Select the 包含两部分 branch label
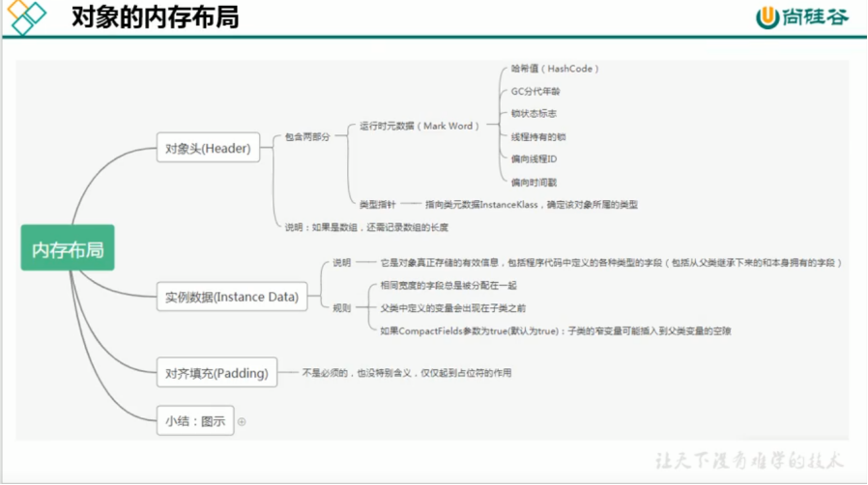This screenshot has height=485, width=868. click(x=307, y=136)
